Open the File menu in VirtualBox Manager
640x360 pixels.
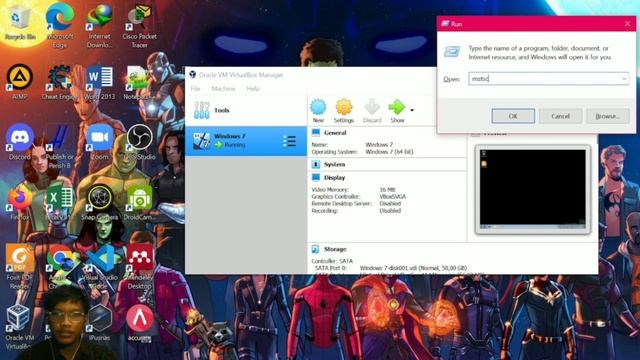coord(196,89)
